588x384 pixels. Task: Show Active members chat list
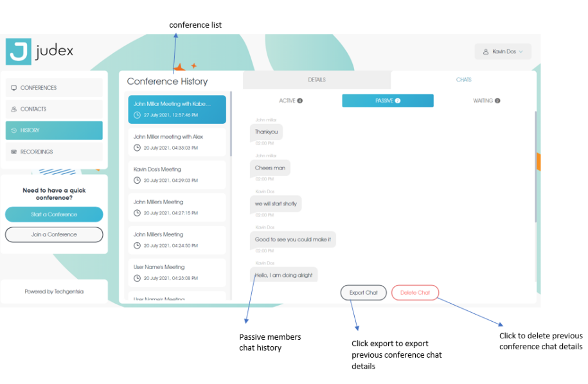290,101
